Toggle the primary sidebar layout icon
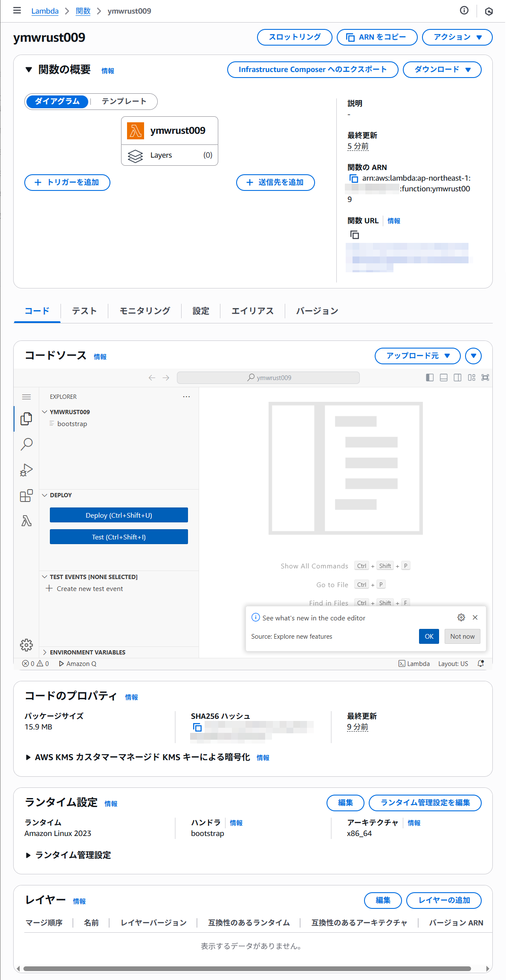Image resolution: width=506 pixels, height=980 pixels. coord(430,378)
